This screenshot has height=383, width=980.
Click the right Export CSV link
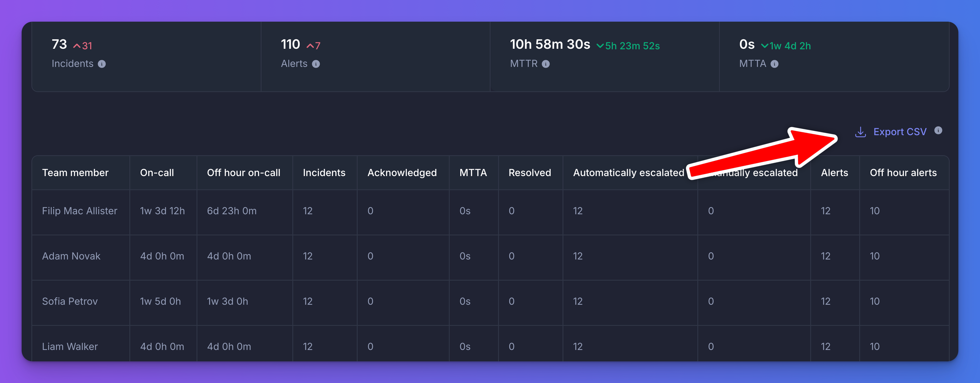pos(900,131)
